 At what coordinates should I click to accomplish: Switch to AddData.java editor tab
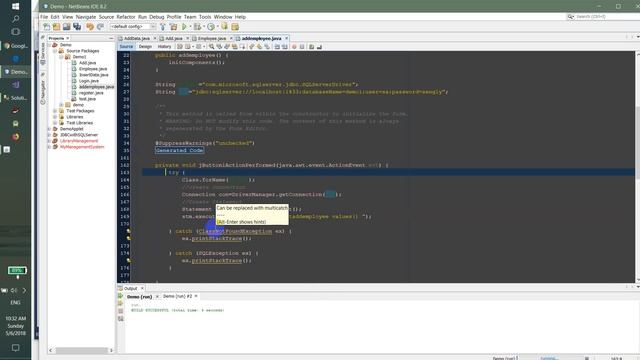tap(137, 38)
